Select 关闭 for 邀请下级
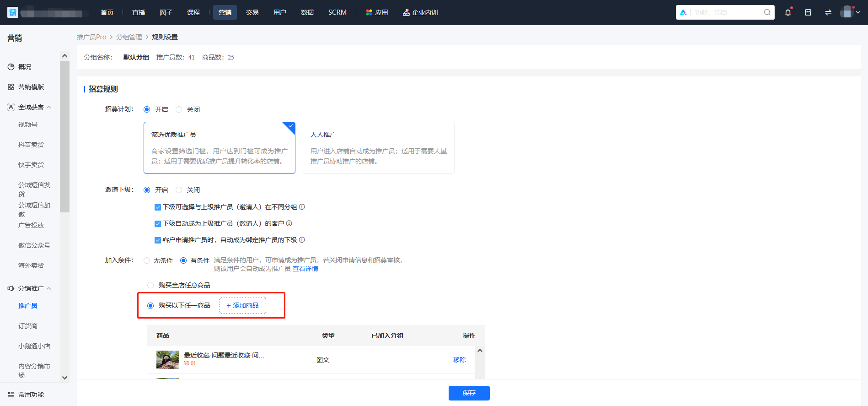 click(x=179, y=190)
